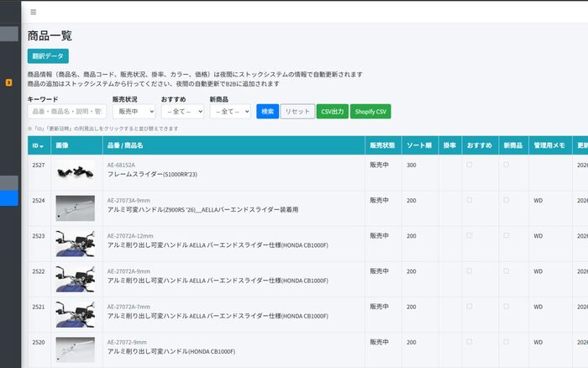Viewport: 588px width, 368px height.
Task: Export with CSV出力 button
Action: point(333,112)
